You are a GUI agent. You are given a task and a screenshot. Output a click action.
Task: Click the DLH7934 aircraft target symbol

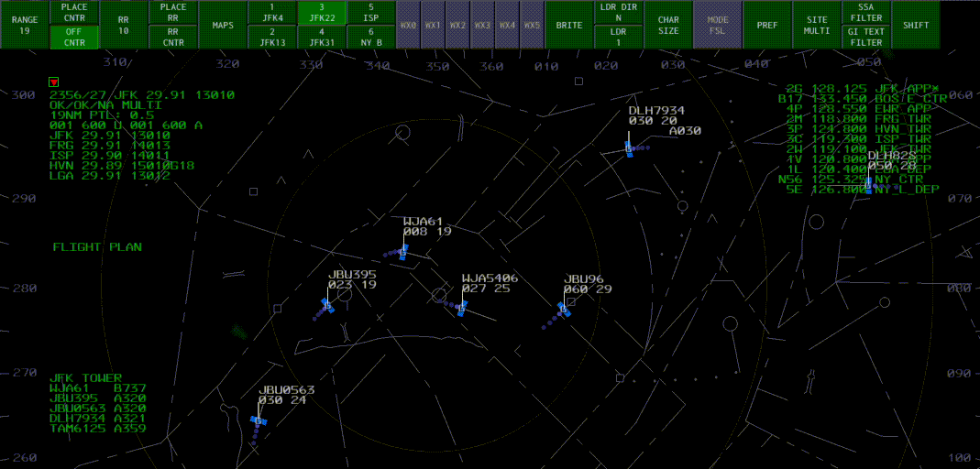click(x=630, y=148)
